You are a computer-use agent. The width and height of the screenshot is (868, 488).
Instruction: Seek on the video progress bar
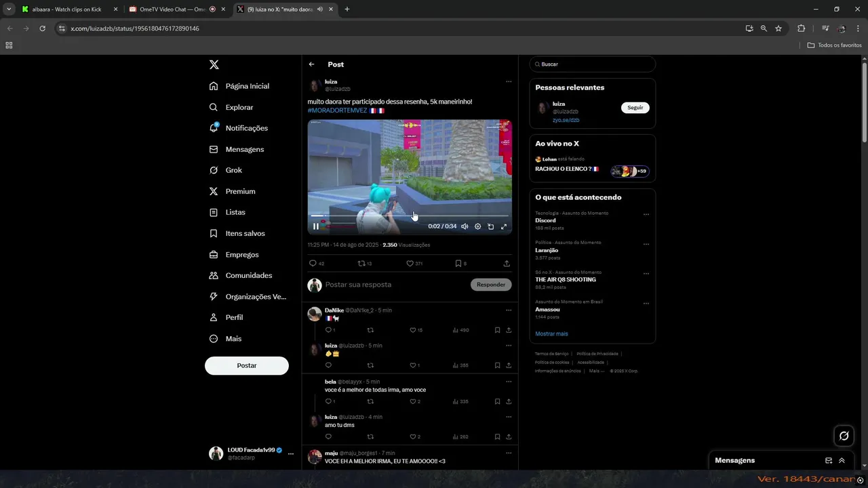click(410, 216)
